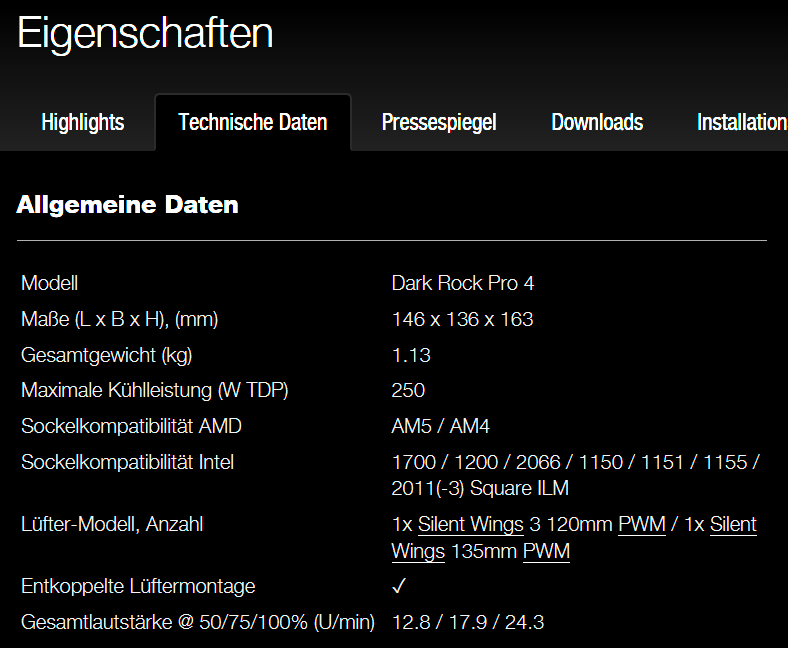The width and height of the screenshot is (788, 648).
Task: Click the 'Gesamtlautstärke @ 50/75/100% (U/min)' label
Action: click(x=198, y=622)
